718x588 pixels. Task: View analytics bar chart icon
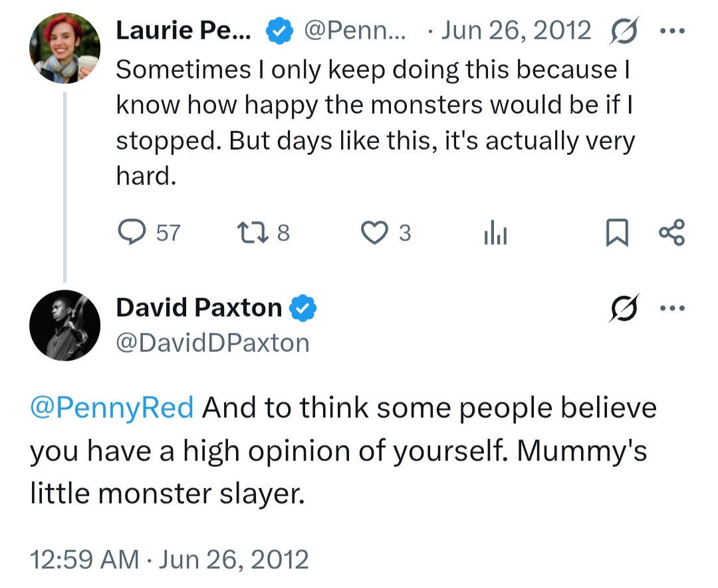pyautogui.click(x=495, y=233)
